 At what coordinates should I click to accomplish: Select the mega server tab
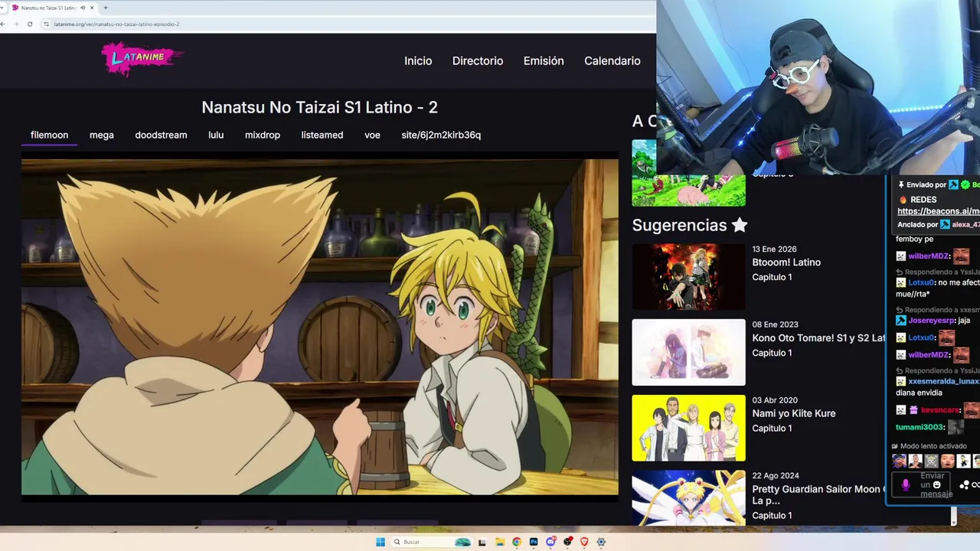click(101, 135)
